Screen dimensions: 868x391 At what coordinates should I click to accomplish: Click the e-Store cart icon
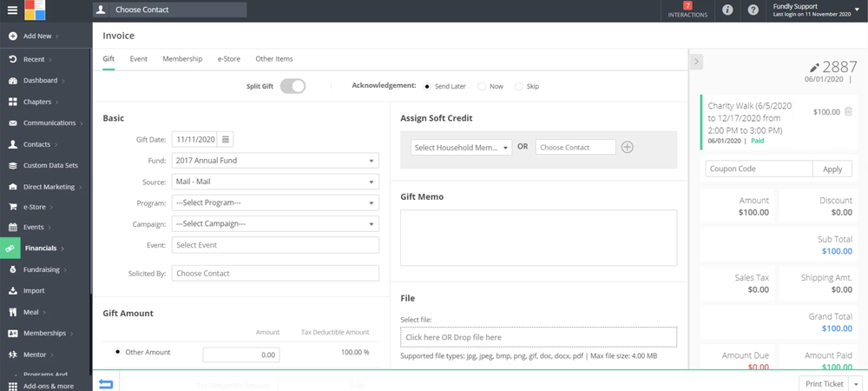[x=13, y=207]
